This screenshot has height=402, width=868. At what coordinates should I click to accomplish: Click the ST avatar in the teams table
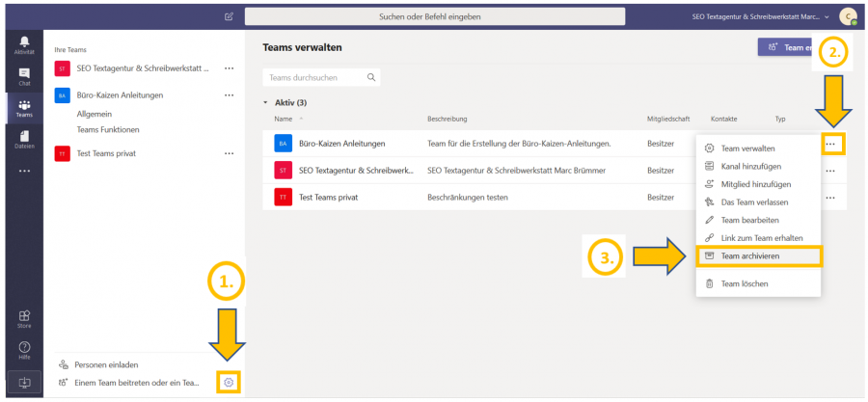click(x=283, y=171)
